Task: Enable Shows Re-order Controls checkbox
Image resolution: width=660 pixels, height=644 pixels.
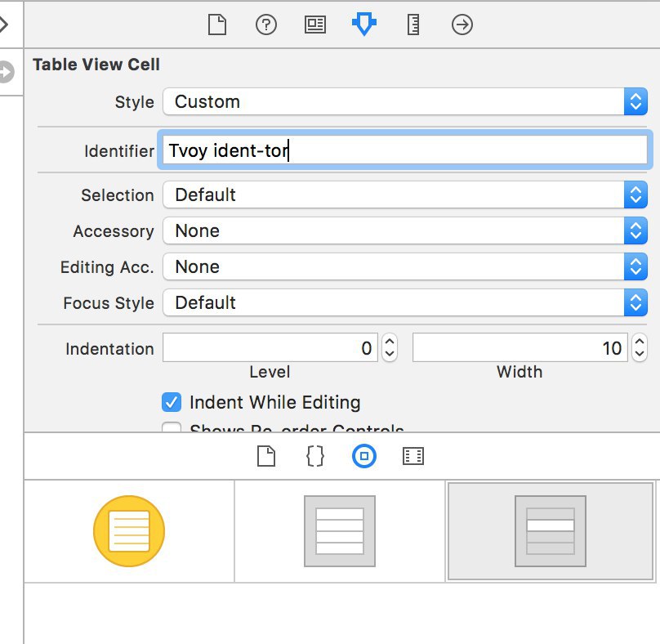Action: [172, 427]
